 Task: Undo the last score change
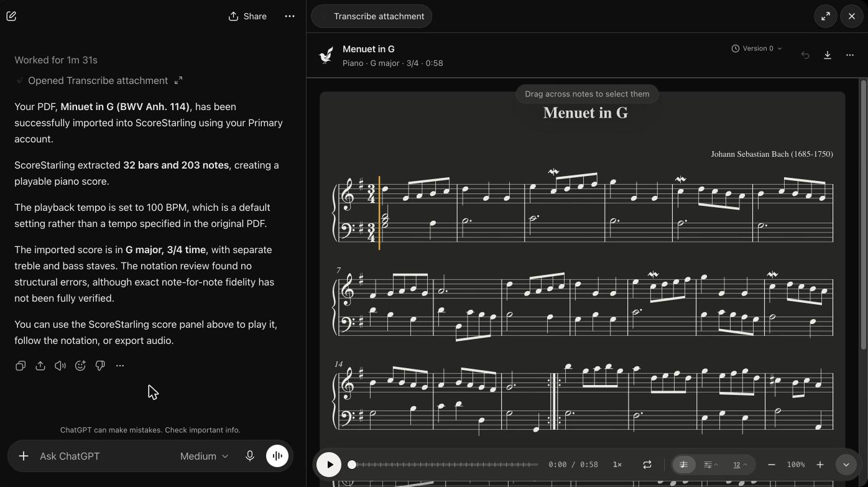click(805, 55)
